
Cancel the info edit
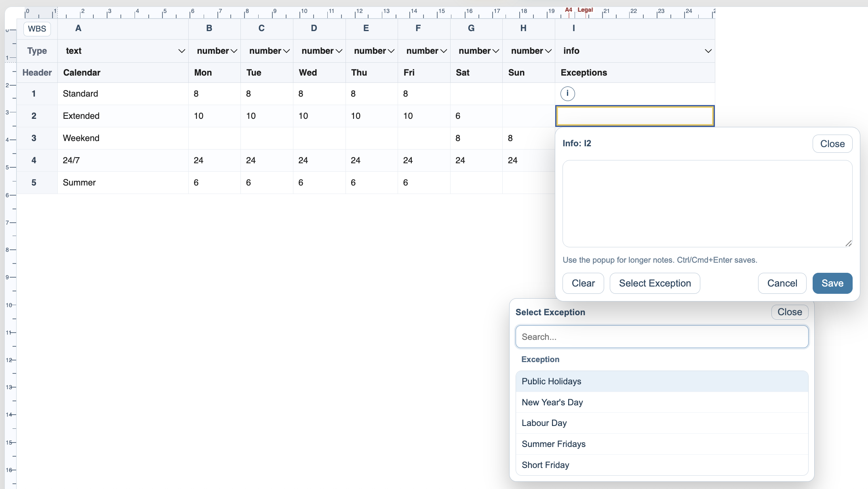(782, 283)
